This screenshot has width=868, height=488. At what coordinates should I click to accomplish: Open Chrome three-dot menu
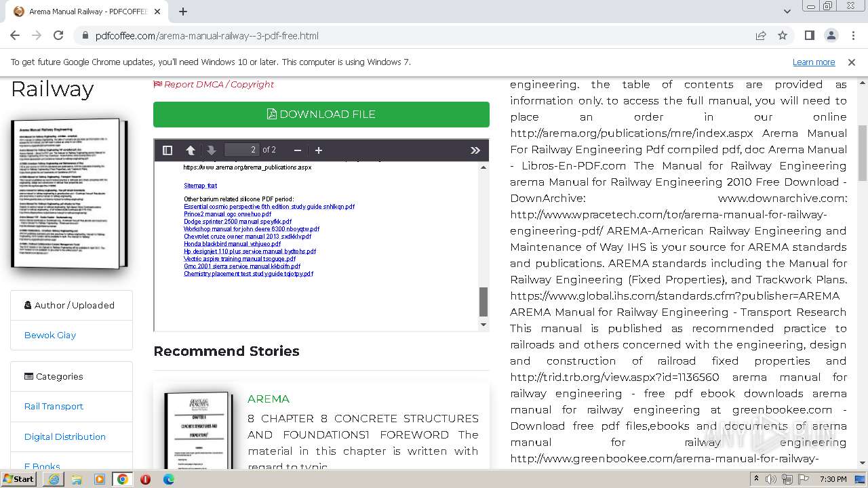pos(852,35)
